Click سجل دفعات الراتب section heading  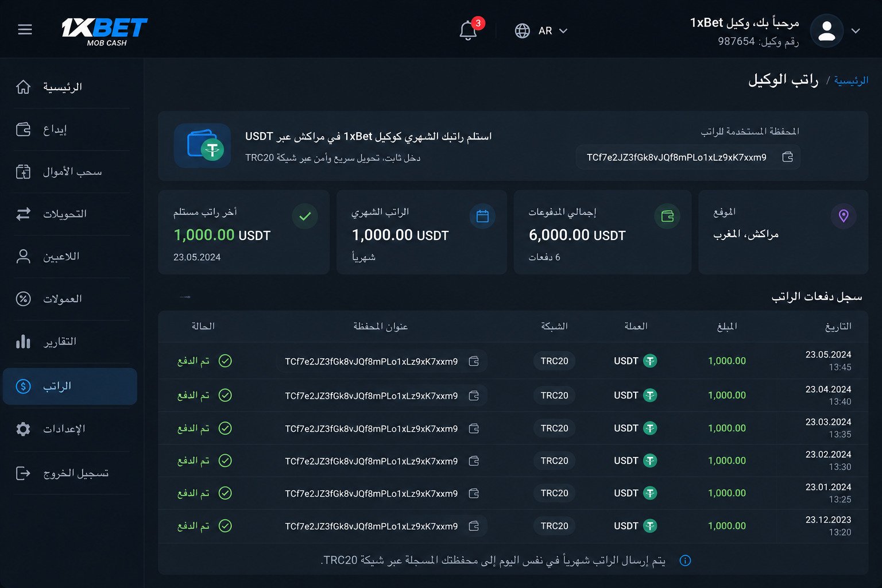click(x=817, y=296)
